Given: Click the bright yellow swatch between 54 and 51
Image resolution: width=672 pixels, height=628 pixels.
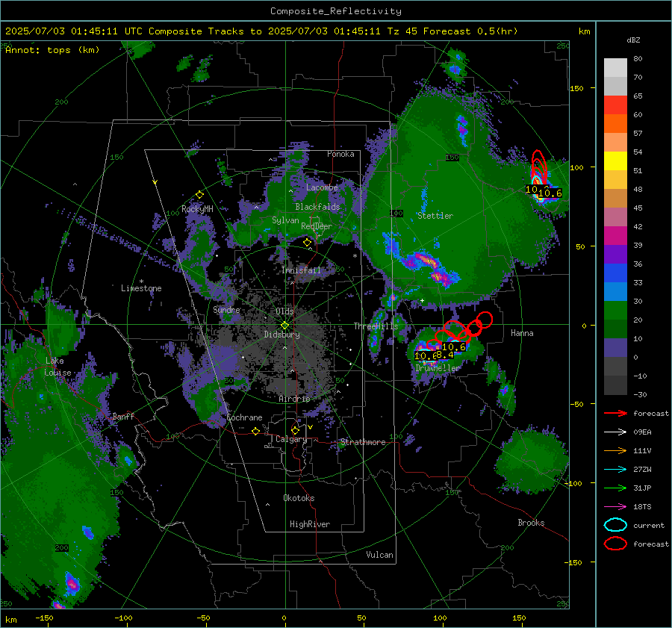Looking at the screenshot, I should 615,161.
